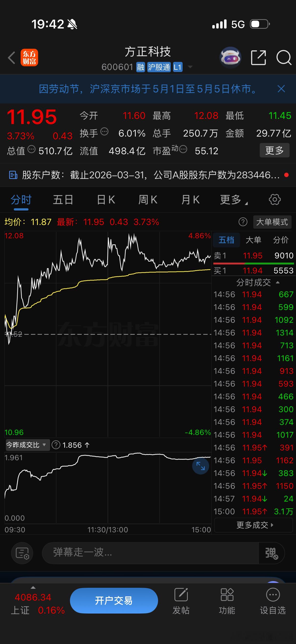Tap the trade row with volume 1162
Image resolution: width=296 pixels, height=644 pixels.
[x=254, y=461]
